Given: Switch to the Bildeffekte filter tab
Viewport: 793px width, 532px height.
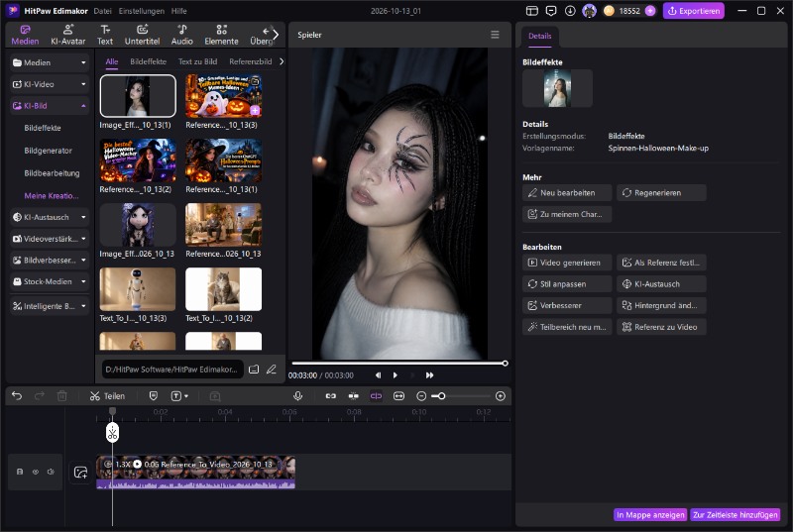Looking at the screenshot, I should point(148,61).
